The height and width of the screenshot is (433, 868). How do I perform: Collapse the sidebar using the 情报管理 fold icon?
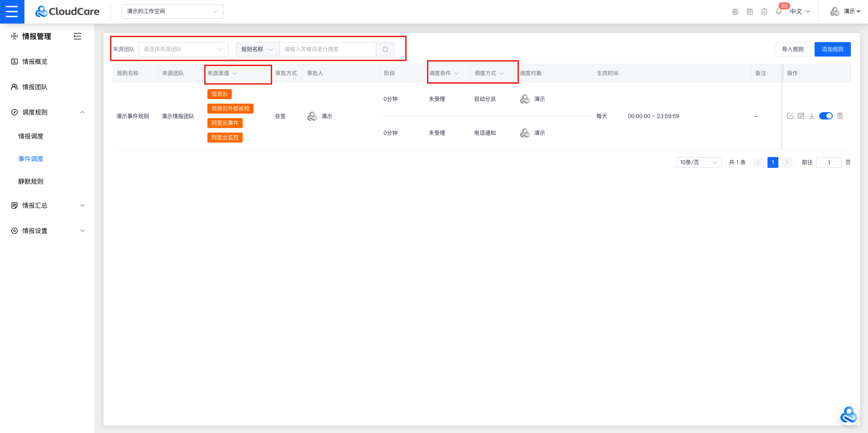[77, 36]
